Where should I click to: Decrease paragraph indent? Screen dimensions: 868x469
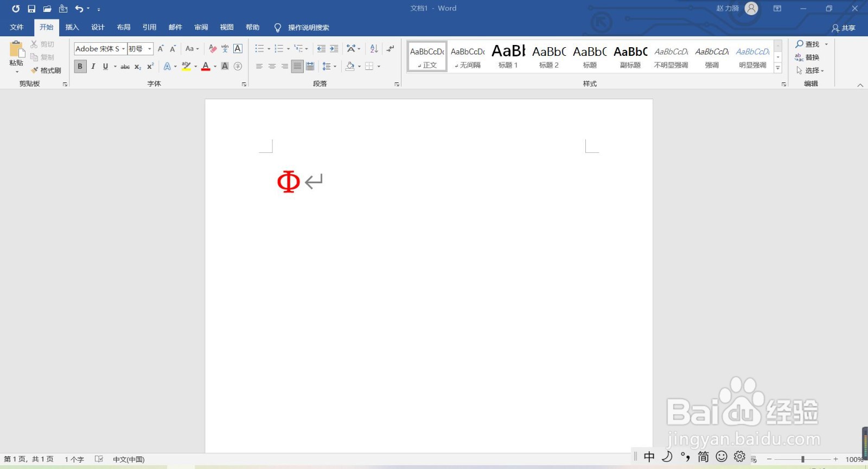[x=321, y=49]
